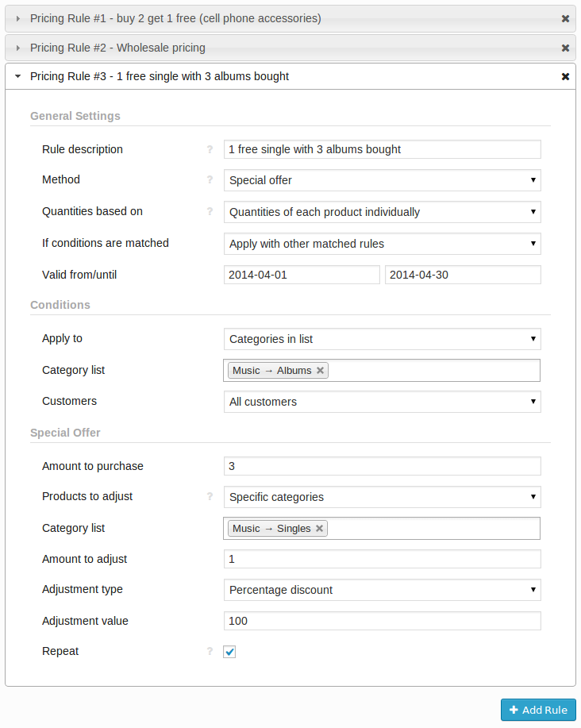Expand Pricing Rule #1 buy 2 get 1 free
The height and width of the screenshot is (728, 581).
tap(175, 18)
